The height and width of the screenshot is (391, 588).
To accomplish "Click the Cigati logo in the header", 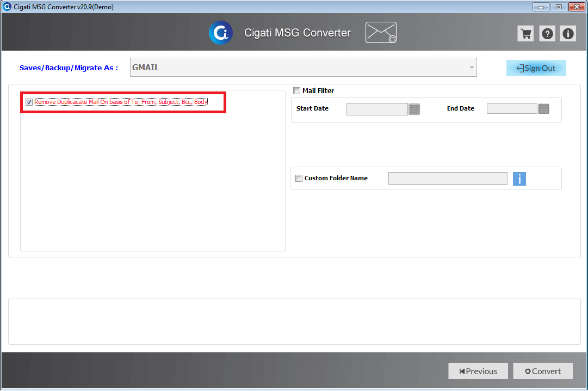I will coord(221,33).
